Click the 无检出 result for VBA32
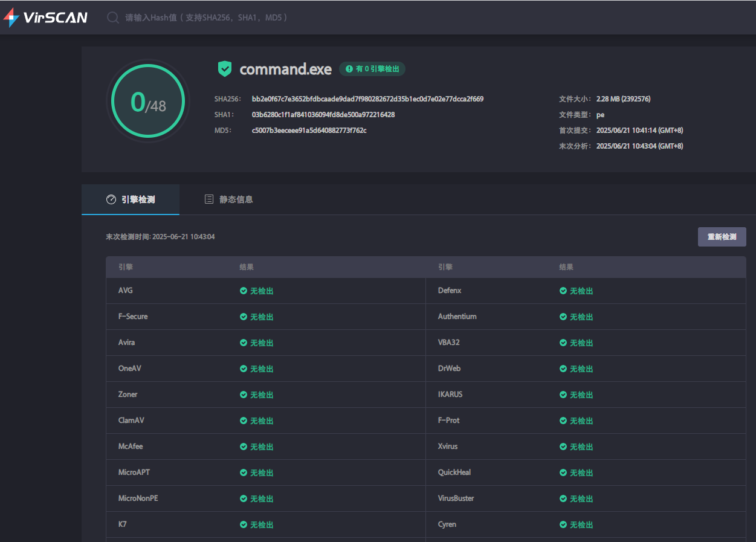The height and width of the screenshot is (542, 756). pos(581,343)
